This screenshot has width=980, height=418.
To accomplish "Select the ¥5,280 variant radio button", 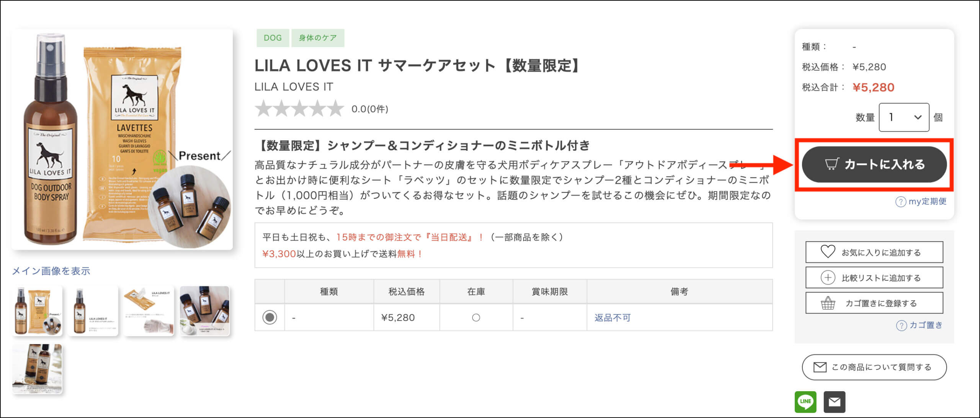I will [x=269, y=317].
